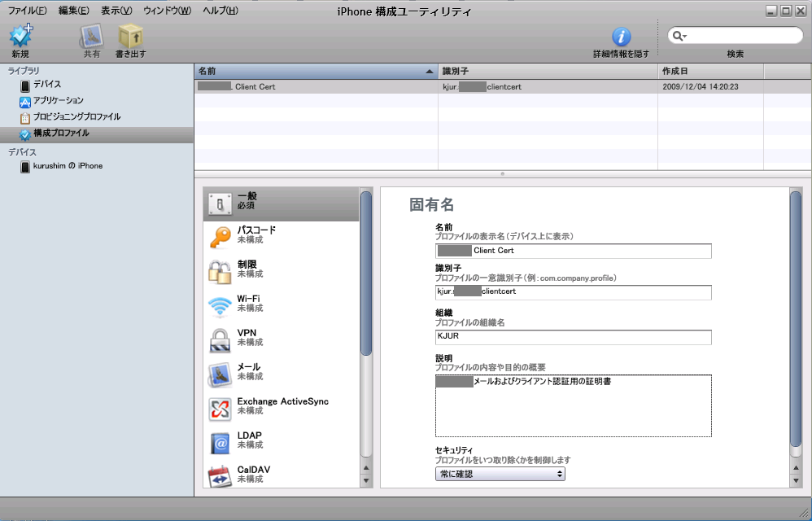Image resolution: width=812 pixels, height=521 pixels.
Task: Click the 新規 (New) profile icon
Action: coord(20,36)
